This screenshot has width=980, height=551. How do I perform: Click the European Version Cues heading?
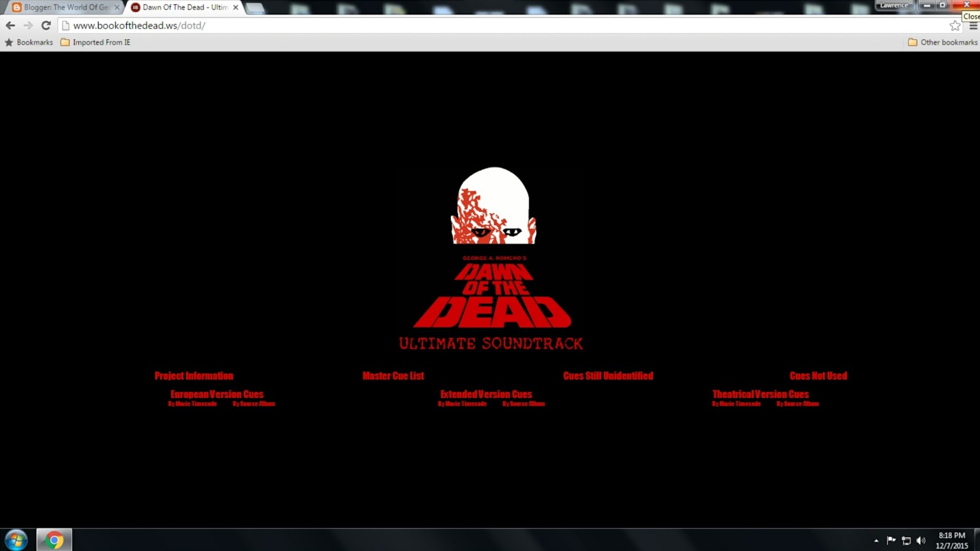[217, 394]
